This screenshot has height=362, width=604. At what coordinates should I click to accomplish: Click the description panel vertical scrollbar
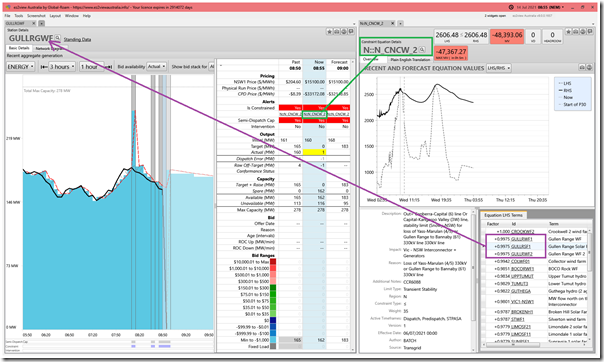tap(473, 266)
